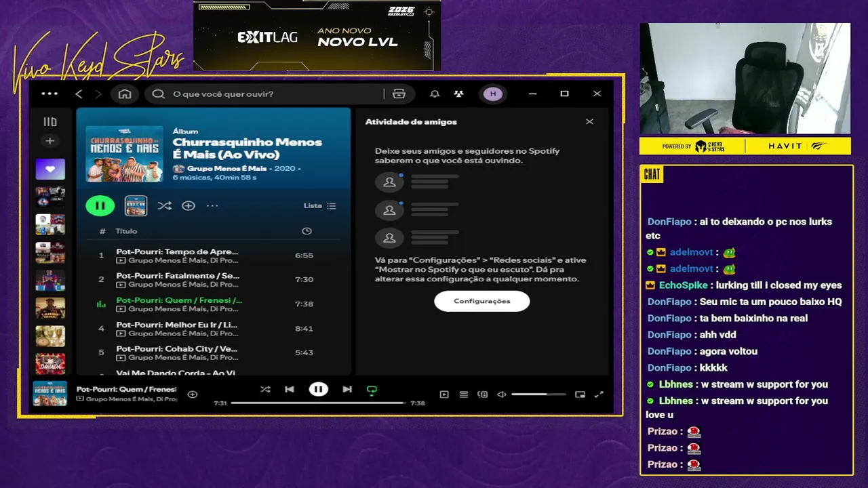
Task: Pause the album with the green button
Action: [x=100, y=205]
